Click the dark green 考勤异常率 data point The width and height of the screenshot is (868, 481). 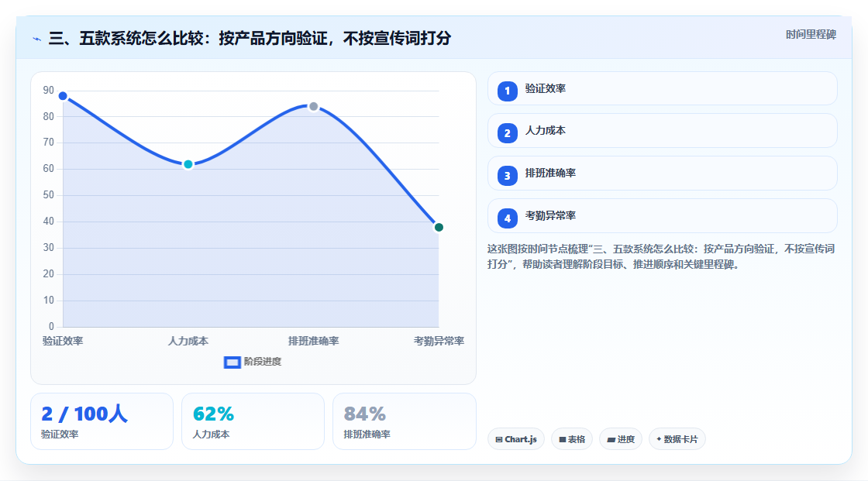pyautogui.click(x=439, y=228)
